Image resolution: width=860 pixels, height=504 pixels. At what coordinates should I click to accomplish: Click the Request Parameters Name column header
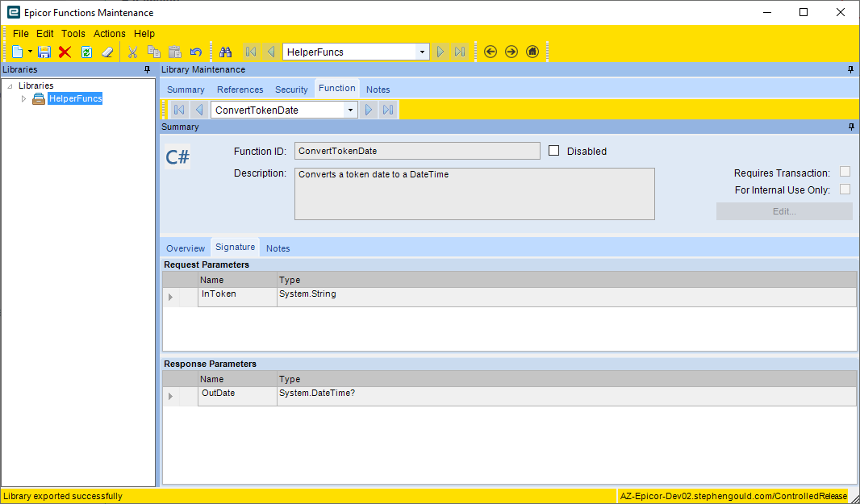click(237, 280)
